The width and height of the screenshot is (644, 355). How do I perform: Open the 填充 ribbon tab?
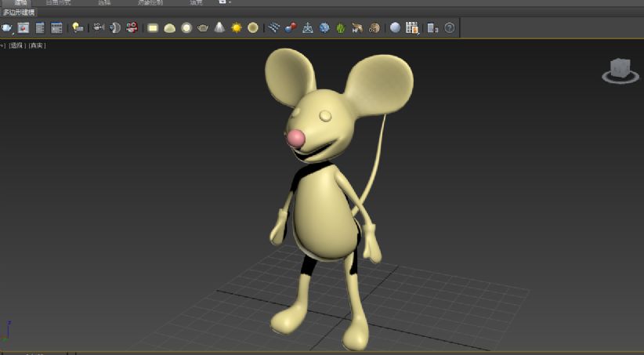tap(196, 2)
